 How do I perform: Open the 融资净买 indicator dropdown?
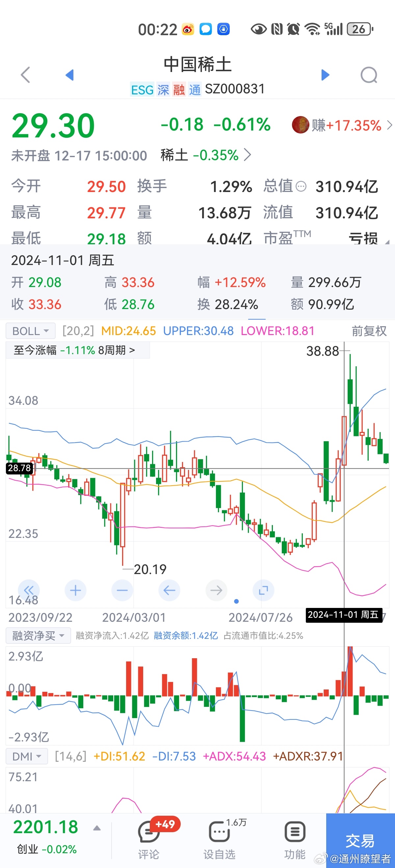click(38, 636)
